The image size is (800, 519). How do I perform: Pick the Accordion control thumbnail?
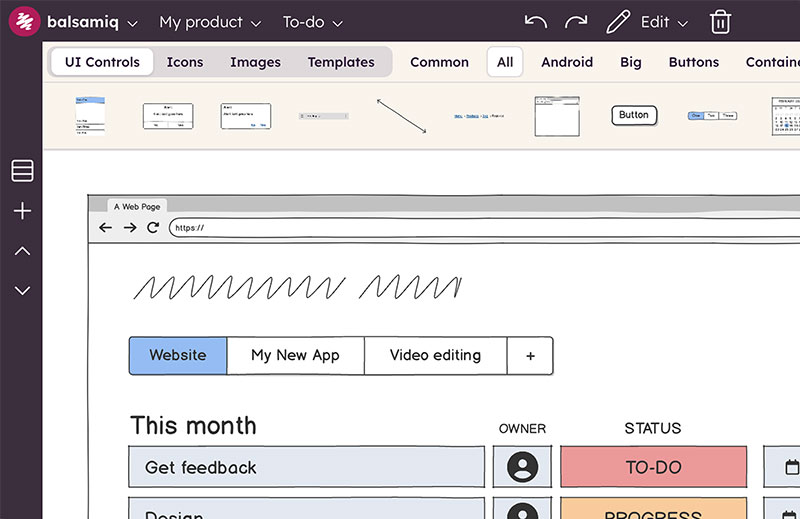coord(90,116)
